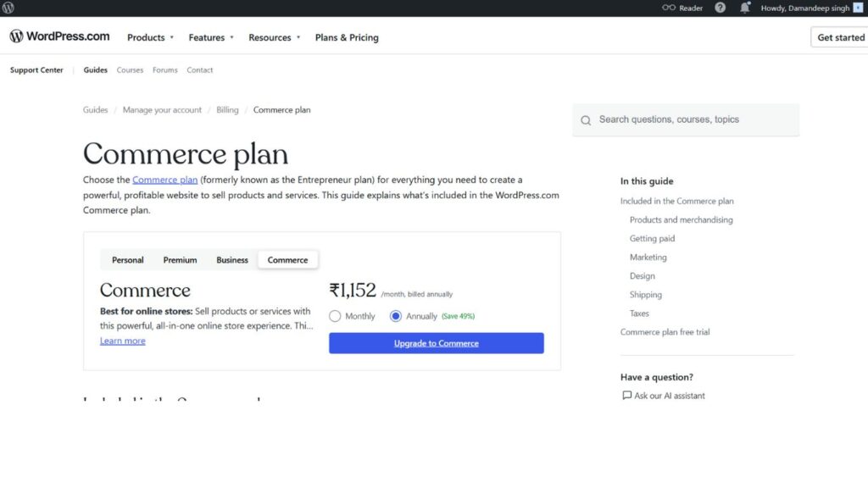868x488 pixels.
Task: Ask our AI assistant via chat icon
Action: pyautogui.click(x=626, y=395)
